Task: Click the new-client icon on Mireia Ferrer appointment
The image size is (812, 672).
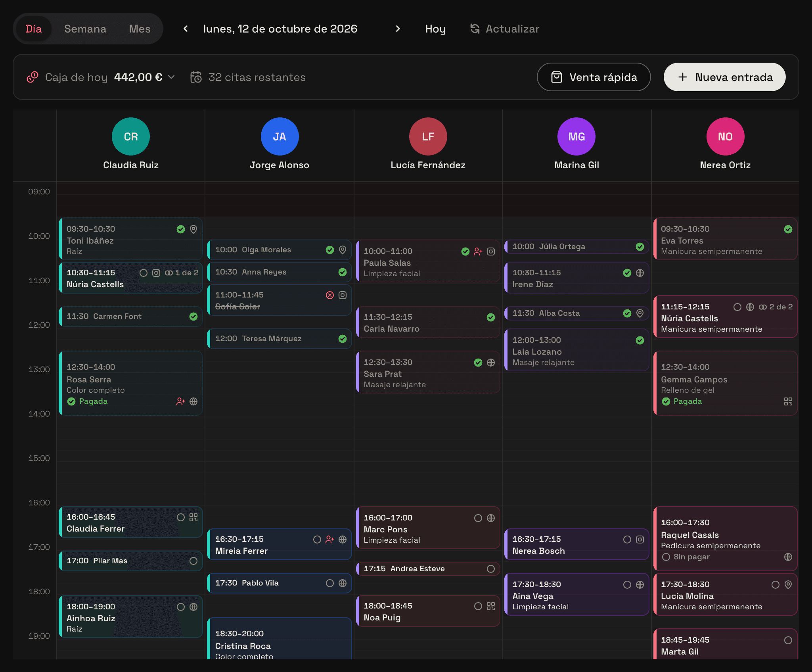Action: (x=330, y=540)
